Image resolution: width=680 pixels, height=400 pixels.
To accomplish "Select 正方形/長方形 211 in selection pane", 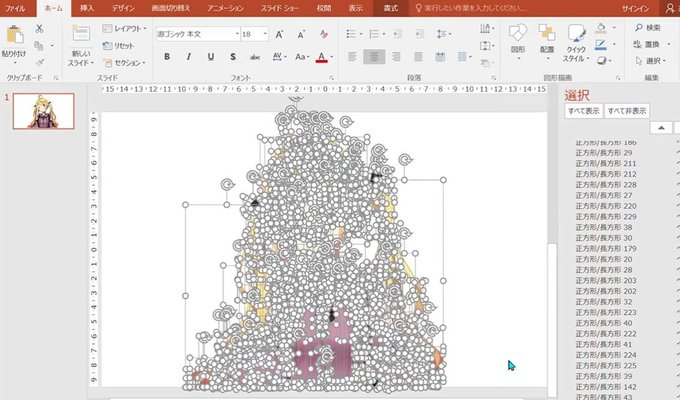I will [x=606, y=164].
